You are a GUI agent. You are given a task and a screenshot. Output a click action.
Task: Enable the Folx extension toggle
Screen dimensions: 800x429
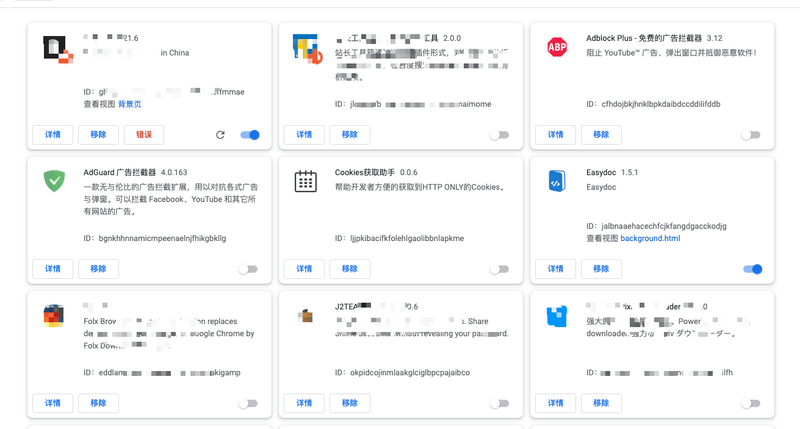[x=248, y=403]
